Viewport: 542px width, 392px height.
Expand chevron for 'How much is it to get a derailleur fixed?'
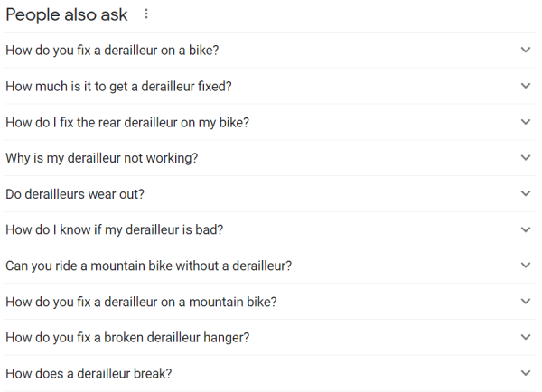pyautogui.click(x=526, y=86)
